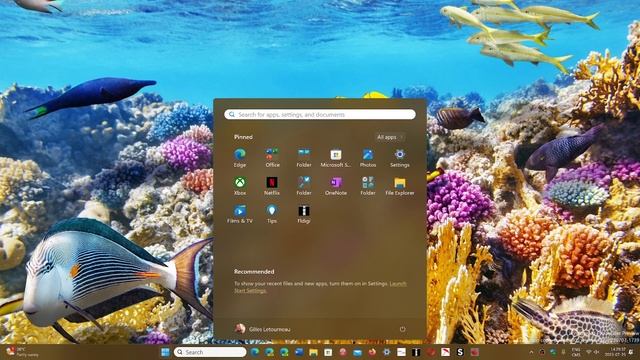Launch the pinned Office app
This screenshot has width=640, height=360.
[272, 158]
